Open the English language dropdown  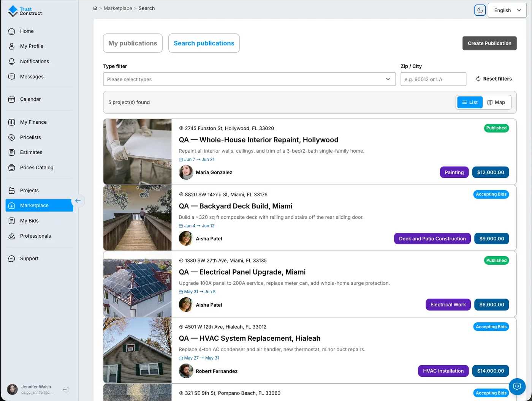[507, 10]
